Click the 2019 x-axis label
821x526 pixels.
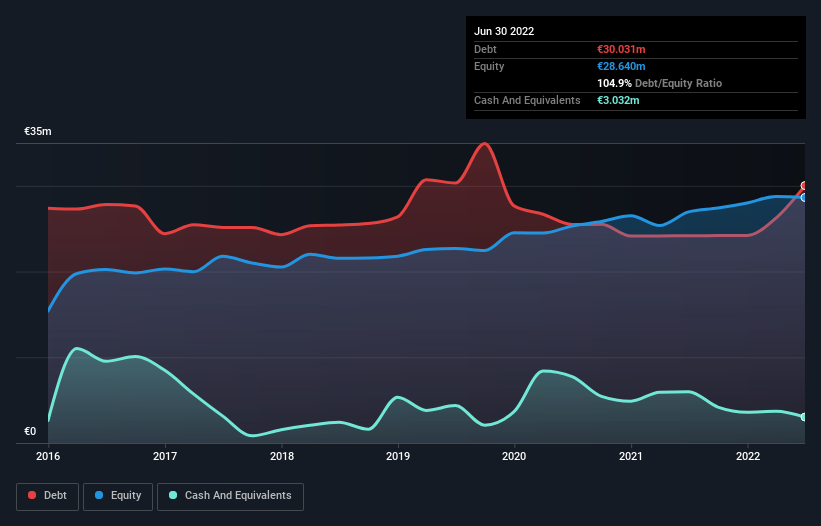[x=398, y=456]
